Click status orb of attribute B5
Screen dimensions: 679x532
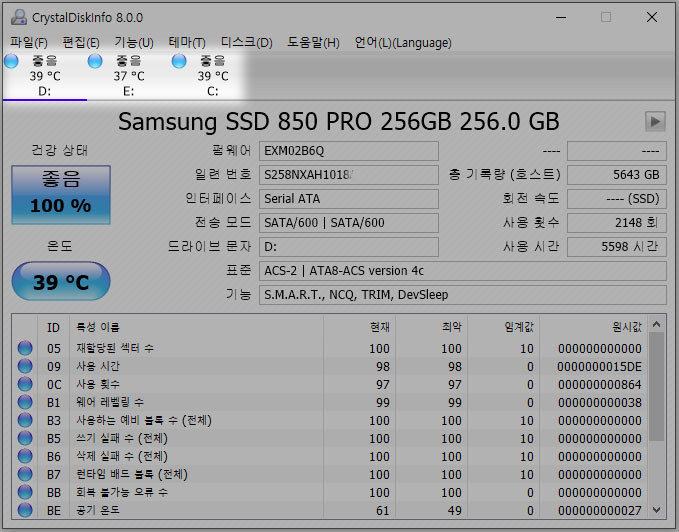click(x=25, y=438)
